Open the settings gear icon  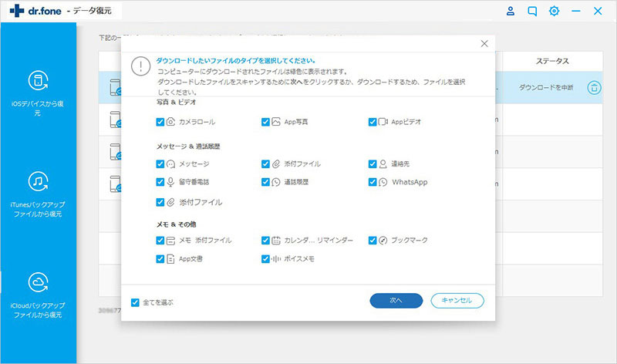554,12
